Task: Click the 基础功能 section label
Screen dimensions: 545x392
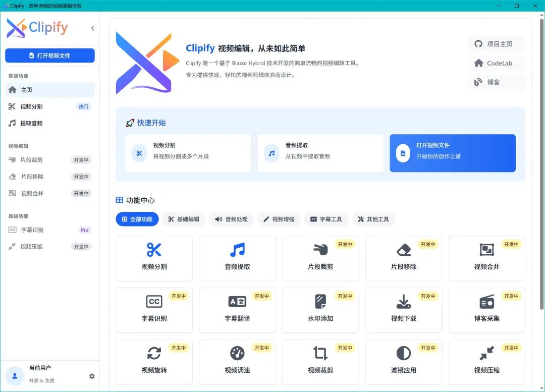Action: [18, 76]
